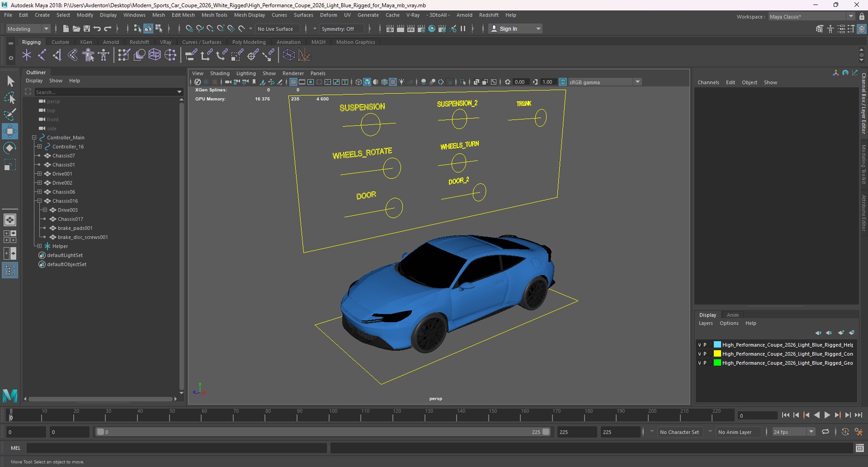Click the MEL command input field
868x467 pixels.
pos(176,448)
